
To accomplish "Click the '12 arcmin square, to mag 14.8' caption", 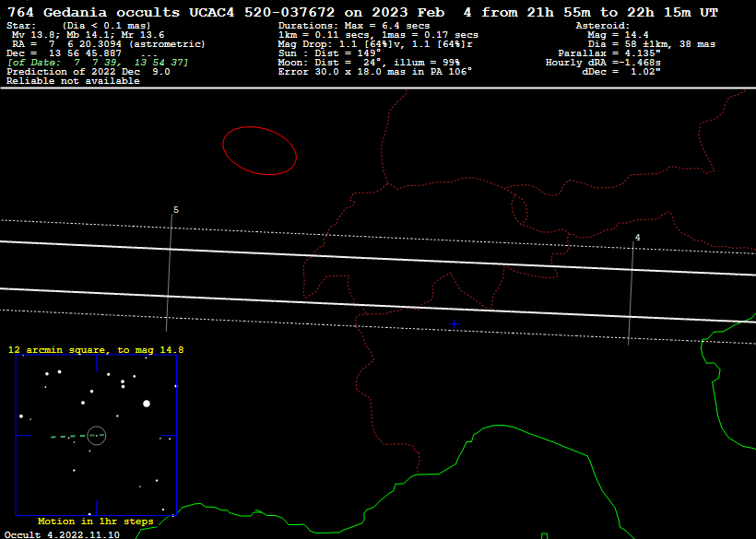I will 96,350.
